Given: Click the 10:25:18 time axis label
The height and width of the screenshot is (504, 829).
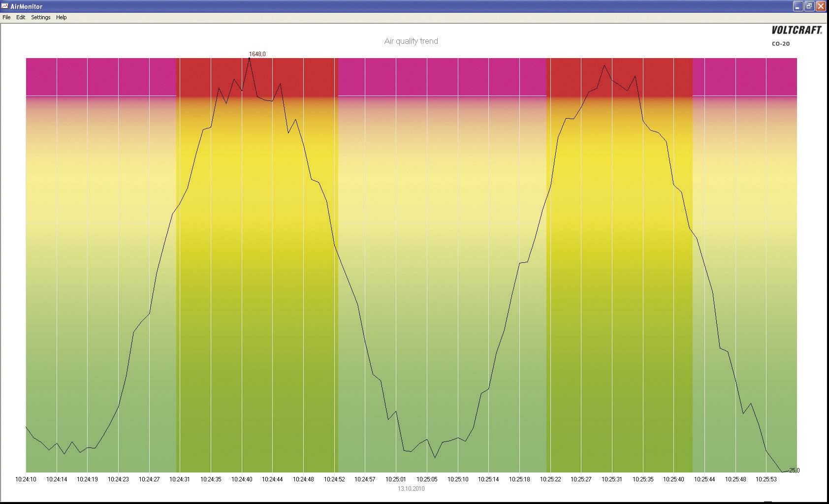Looking at the screenshot, I should pos(519,479).
